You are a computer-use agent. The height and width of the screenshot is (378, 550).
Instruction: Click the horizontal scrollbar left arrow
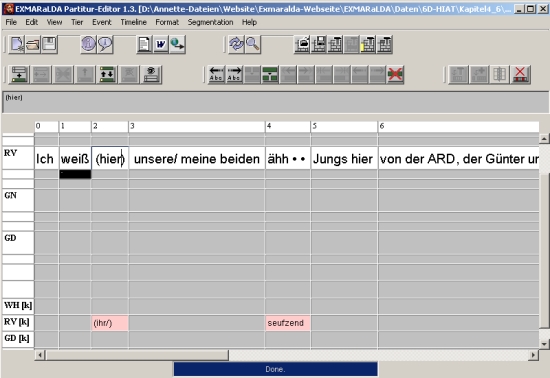click(x=40, y=355)
